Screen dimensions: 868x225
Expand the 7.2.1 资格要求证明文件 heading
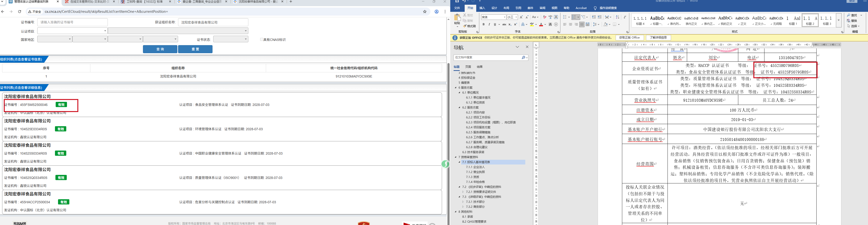(x=463, y=192)
